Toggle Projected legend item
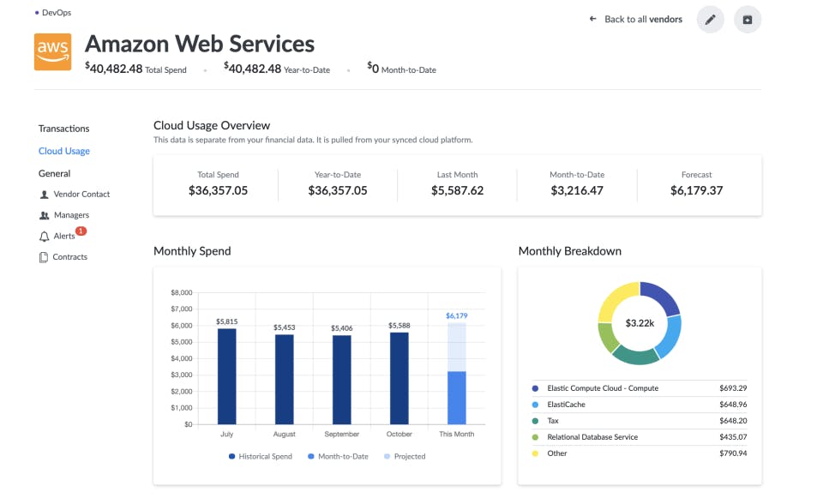 (x=405, y=457)
